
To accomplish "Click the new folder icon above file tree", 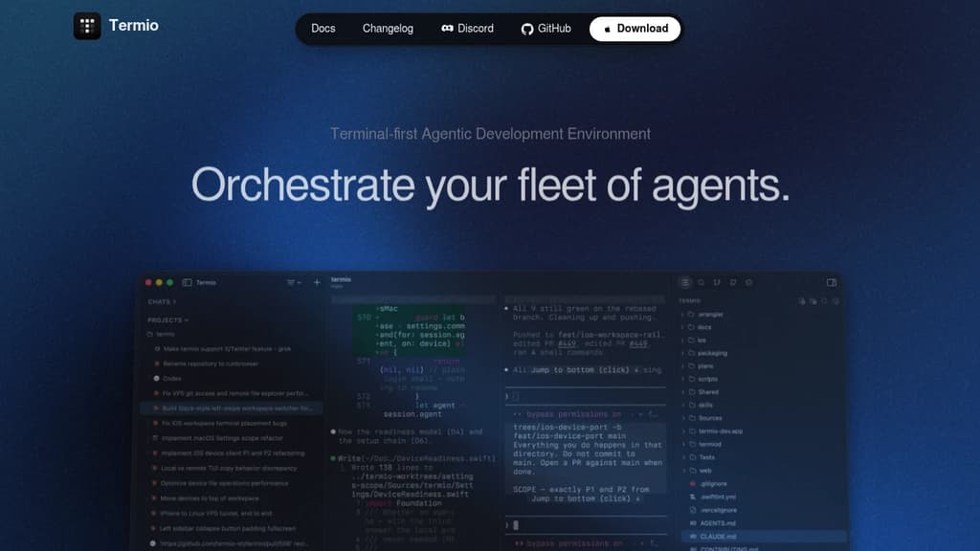I will pyautogui.click(x=813, y=301).
